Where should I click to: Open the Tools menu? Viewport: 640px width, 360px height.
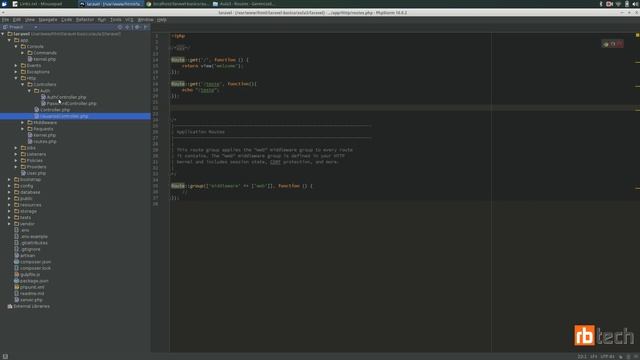pos(116,20)
